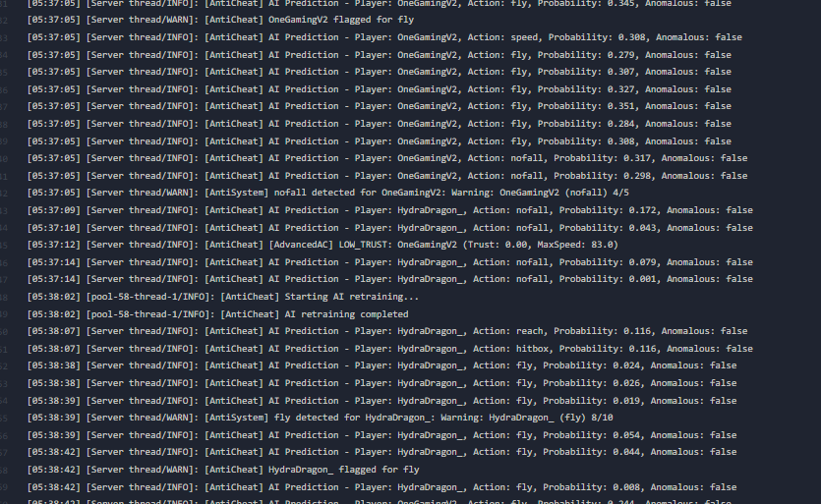821x504 pixels.
Task: Select the HydraDragon_ fly line with Probability 0.054
Action: click(381, 435)
